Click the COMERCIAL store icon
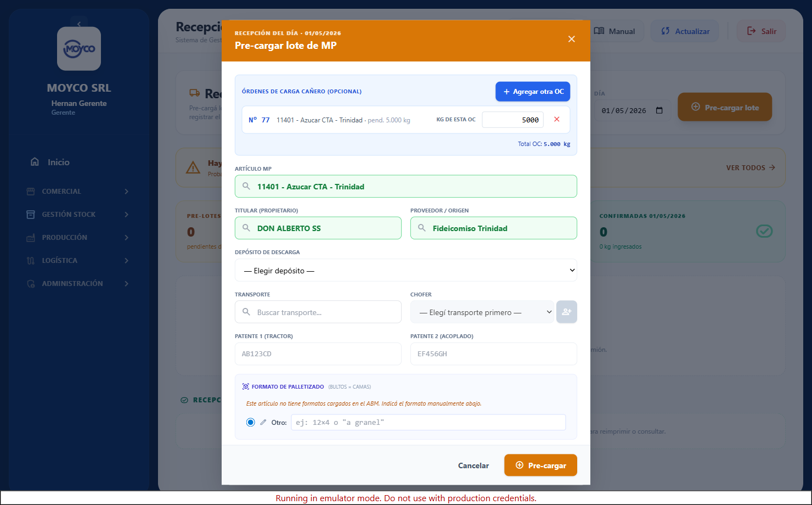Screen dimensions: 812x505 [x=31, y=191]
